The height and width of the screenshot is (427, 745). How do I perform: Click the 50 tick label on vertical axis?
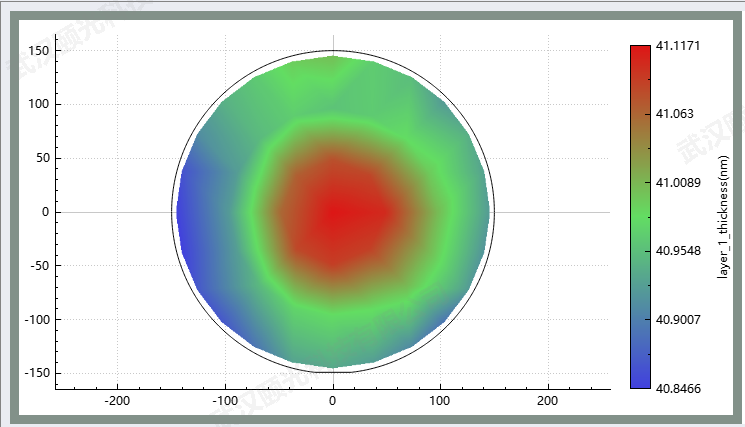[x=43, y=158]
